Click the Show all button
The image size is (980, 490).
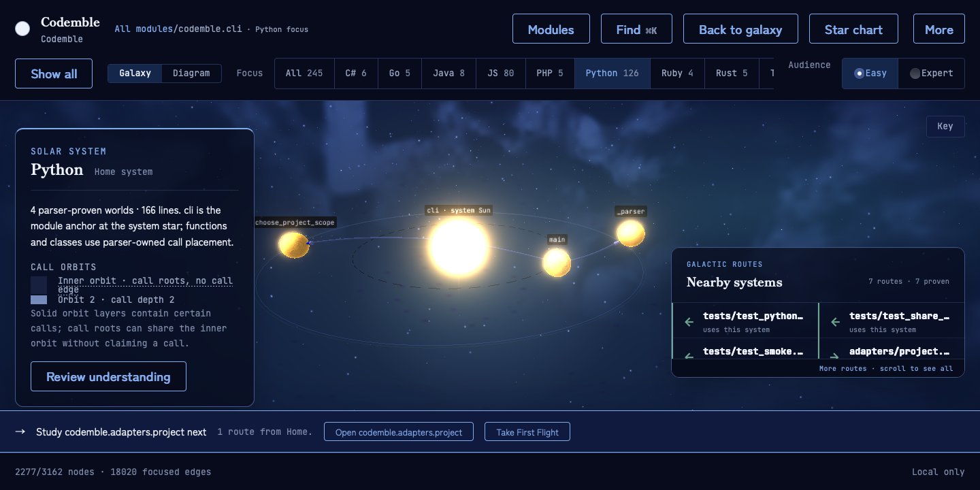click(x=54, y=73)
